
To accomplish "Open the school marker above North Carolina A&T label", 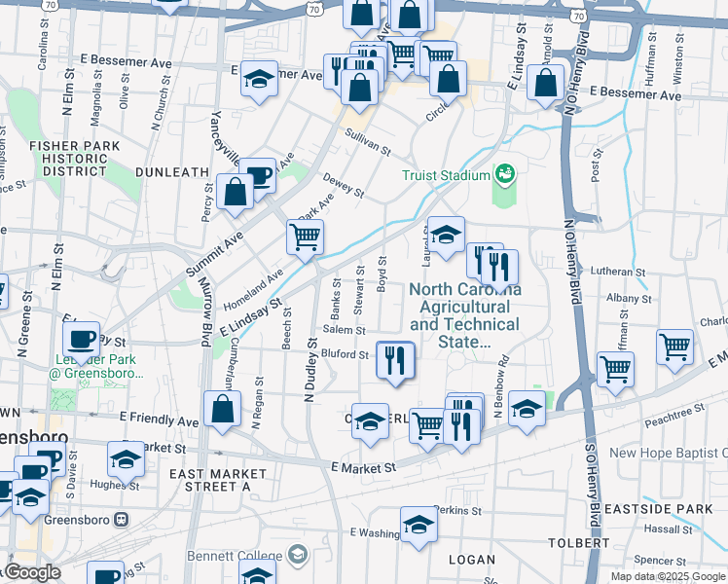I will coord(446,235).
